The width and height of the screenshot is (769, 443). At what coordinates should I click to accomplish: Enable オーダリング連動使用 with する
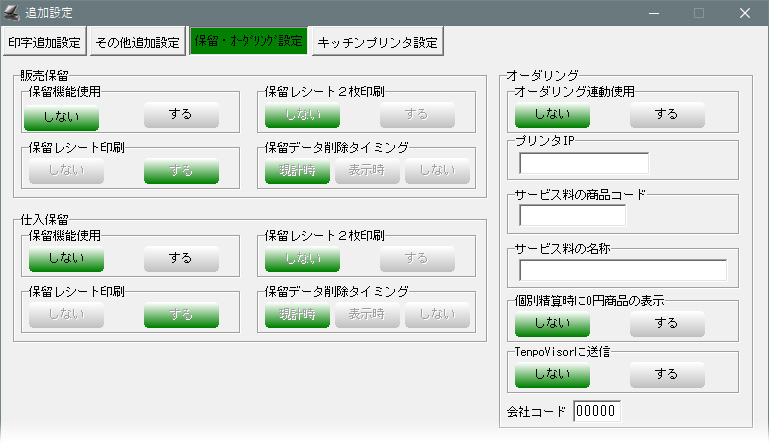[667, 114]
